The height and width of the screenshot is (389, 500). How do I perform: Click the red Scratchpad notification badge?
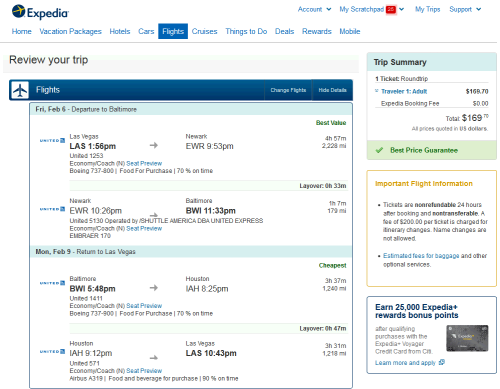pyautogui.click(x=391, y=9)
